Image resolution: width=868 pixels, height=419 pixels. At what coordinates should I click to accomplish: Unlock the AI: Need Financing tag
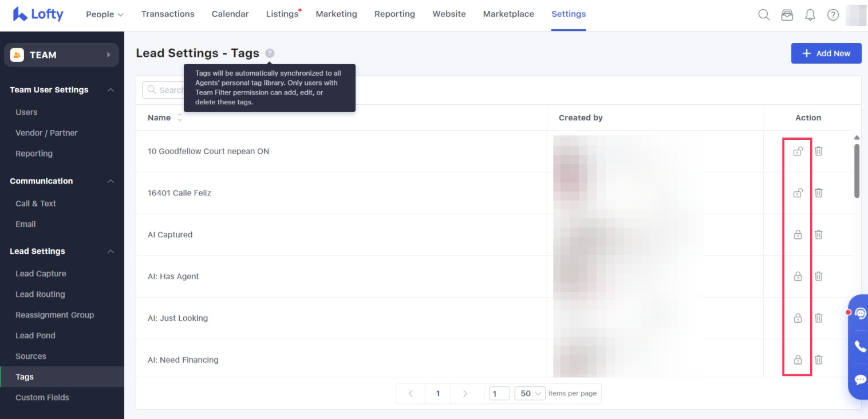(798, 360)
